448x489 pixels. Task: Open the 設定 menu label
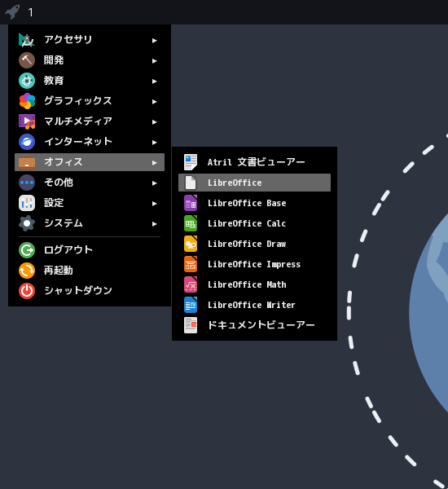[54, 203]
